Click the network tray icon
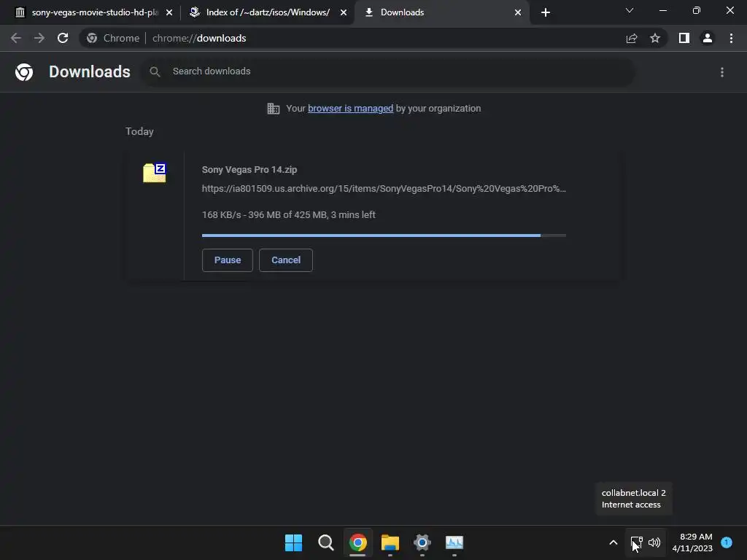Screen dimensions: 747x560 636,542
